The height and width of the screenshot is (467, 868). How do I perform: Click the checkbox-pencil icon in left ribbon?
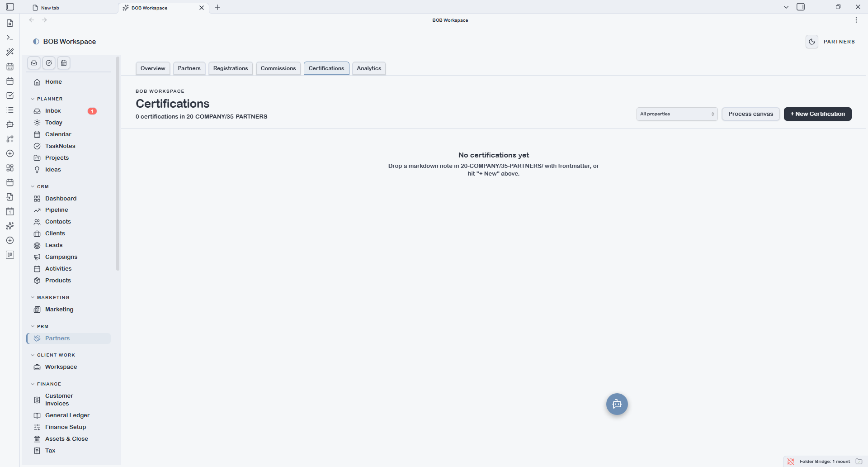point(10,95)
